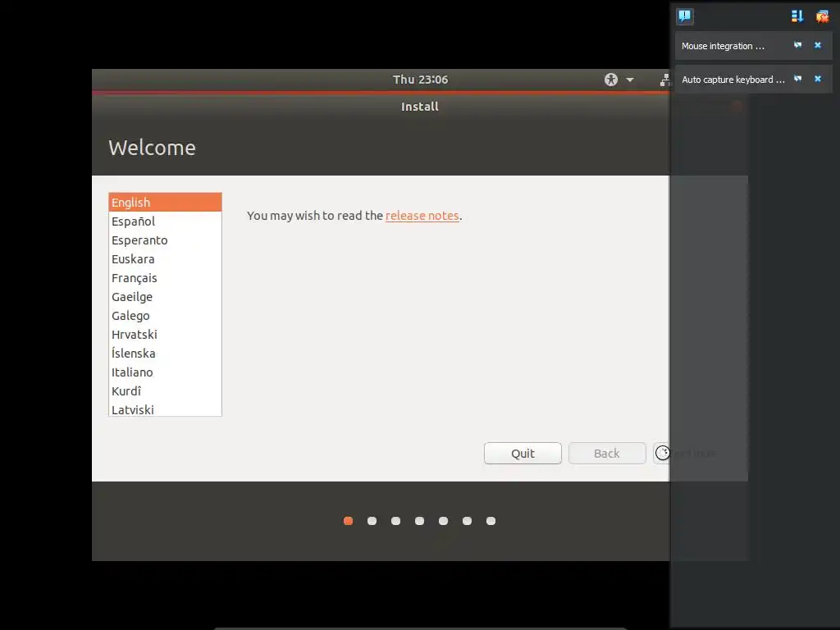Image resolution: width=840 pixels, height=630 pixels.
Task: Click the delete all notifications icon
Action: click(x=822, y=16)
